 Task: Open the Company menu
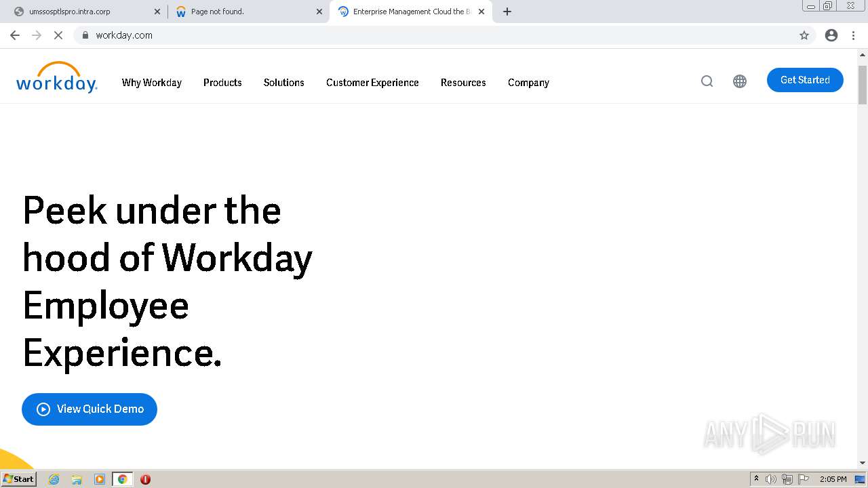(x=528, y=83)
